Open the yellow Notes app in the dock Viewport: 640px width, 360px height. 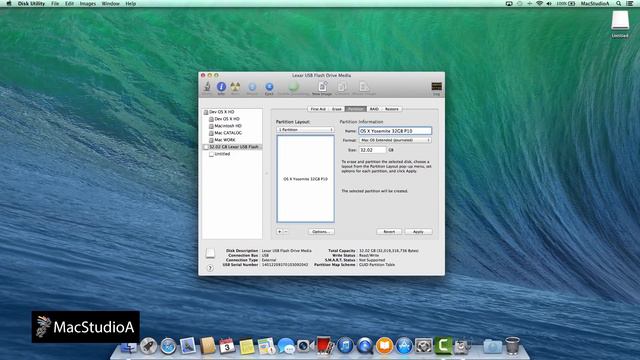[247, 346]
